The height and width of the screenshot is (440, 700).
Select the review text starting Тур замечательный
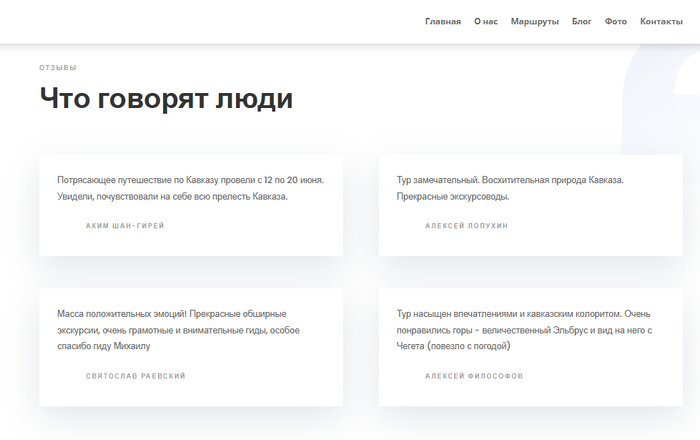tap(510, 180)
